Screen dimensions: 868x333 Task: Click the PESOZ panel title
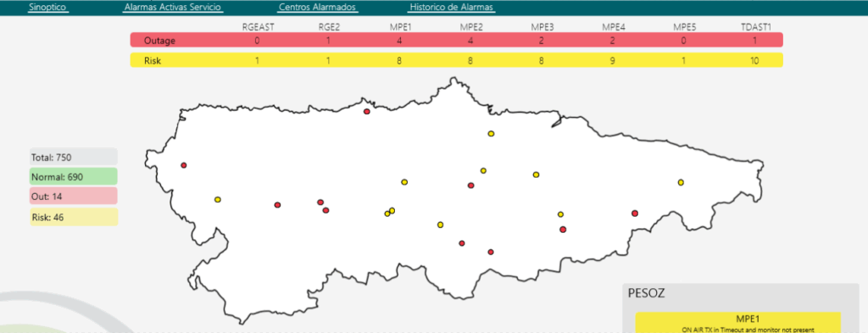647,293
